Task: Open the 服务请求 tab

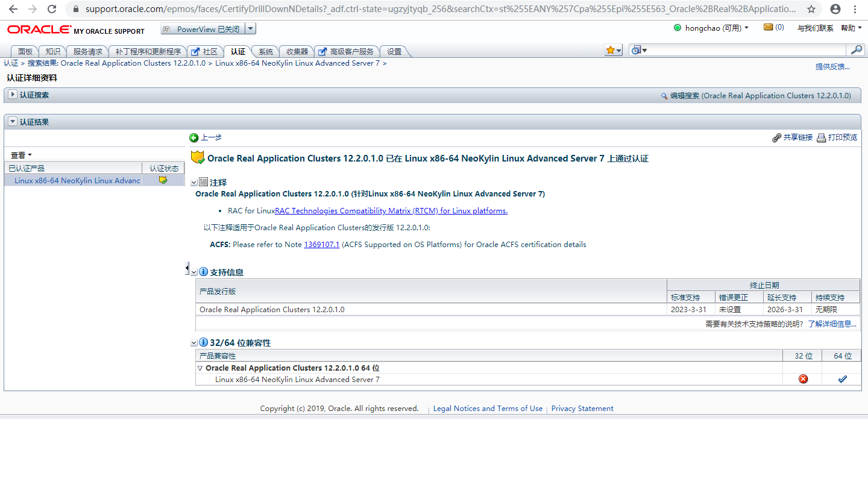Action: point(88,52)
